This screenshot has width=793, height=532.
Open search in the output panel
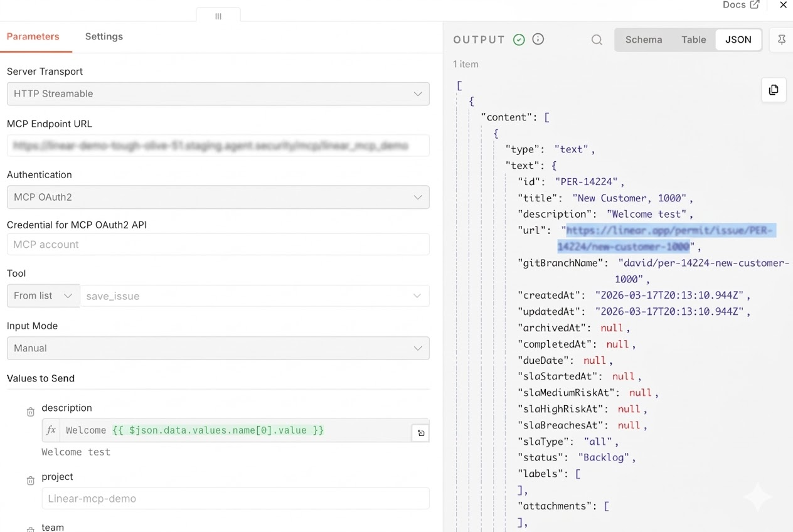pos(597,39)
